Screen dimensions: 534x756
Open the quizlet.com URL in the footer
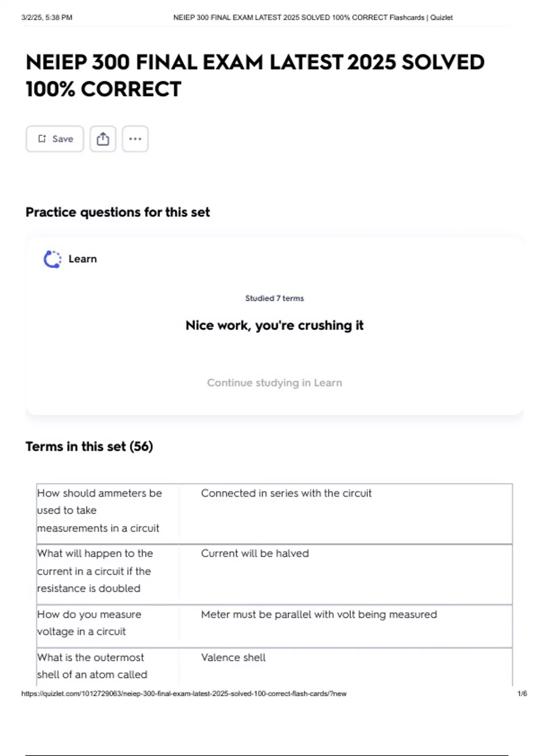[x=183, y=693]
